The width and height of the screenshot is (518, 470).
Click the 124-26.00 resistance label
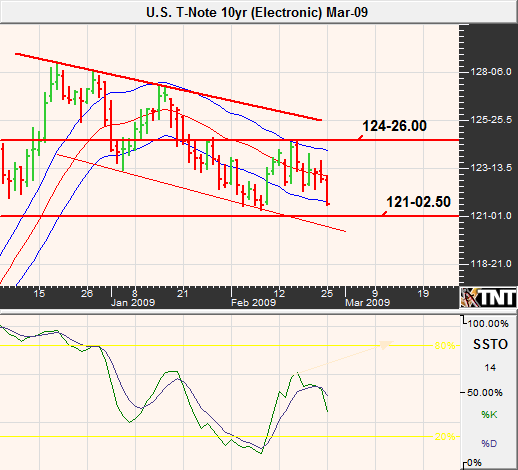point(394,126)
